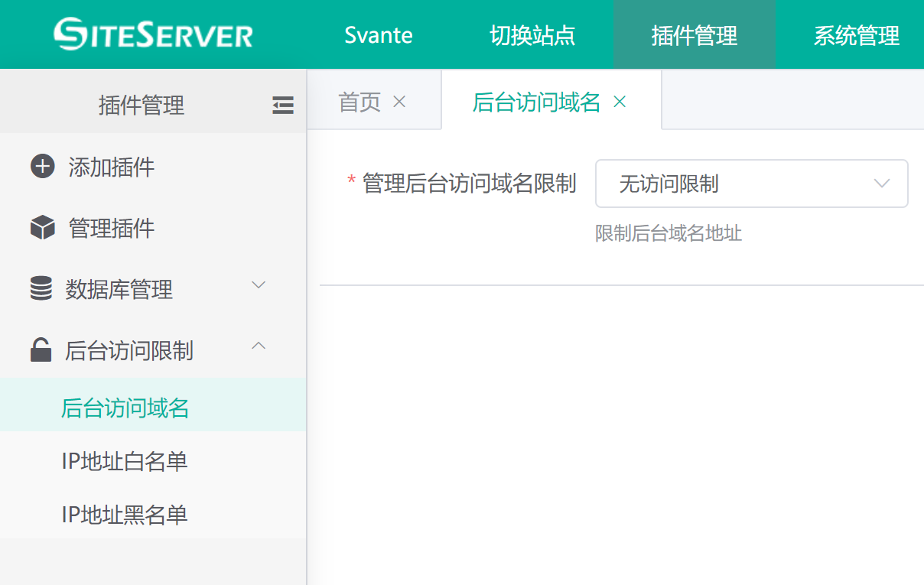Open the Svante site menu
Screen dimensions: 924x585
(379, 35)
